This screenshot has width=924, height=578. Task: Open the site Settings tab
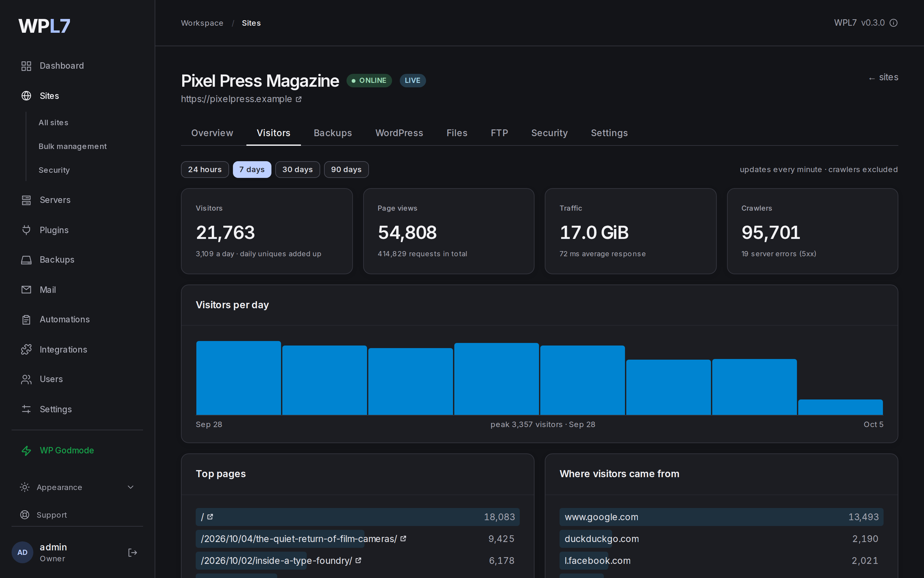click(609, 133)
